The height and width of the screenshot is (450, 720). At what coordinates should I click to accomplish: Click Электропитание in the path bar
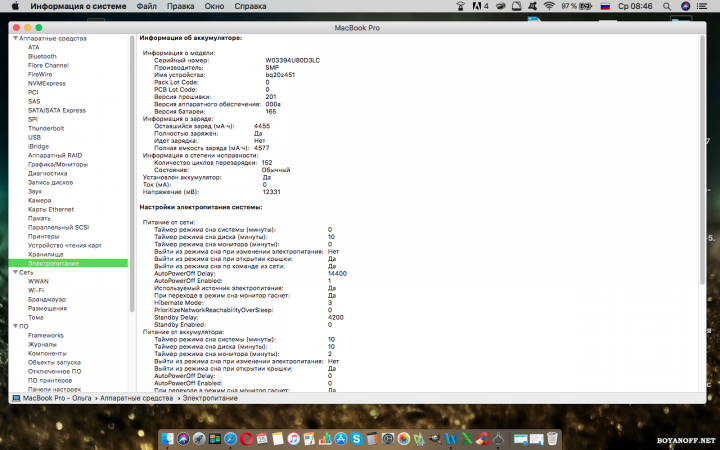pos(210,398)
